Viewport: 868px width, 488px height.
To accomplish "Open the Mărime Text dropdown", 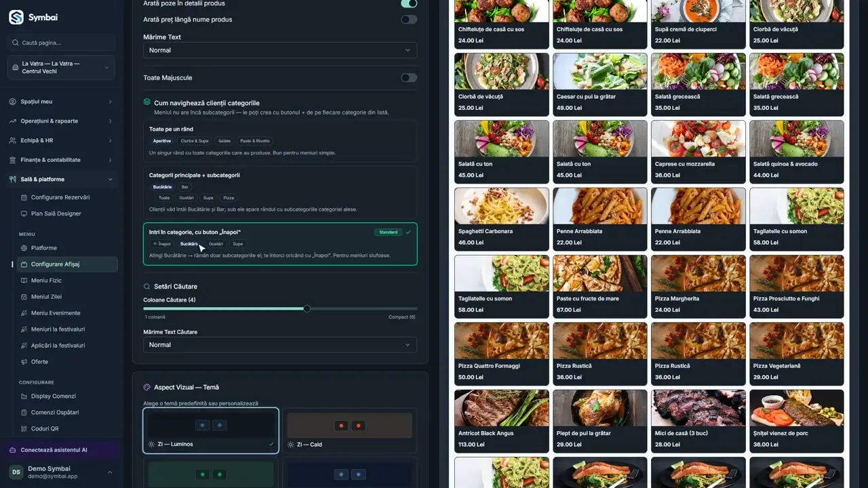I will pyautogui.click(x=280, y=50).
